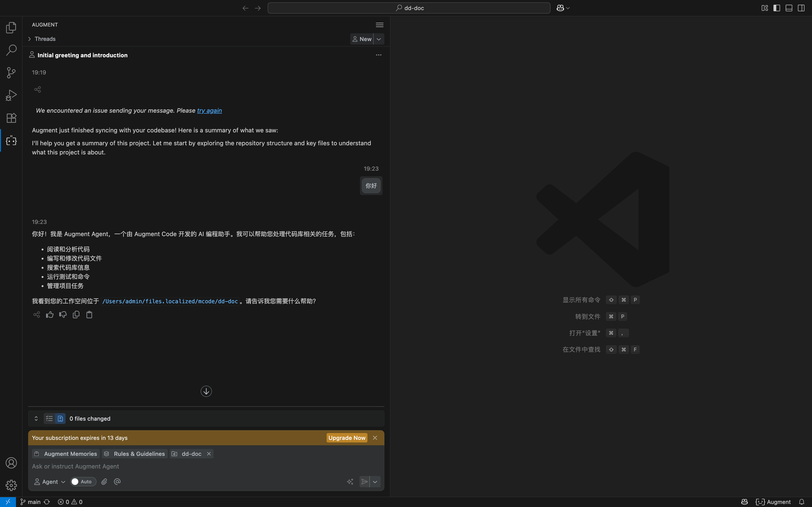Screen dimensions: 812x507
Task: Copy the agent response with the copy icon
Action: pyautogui.click(x=76, y=315)
